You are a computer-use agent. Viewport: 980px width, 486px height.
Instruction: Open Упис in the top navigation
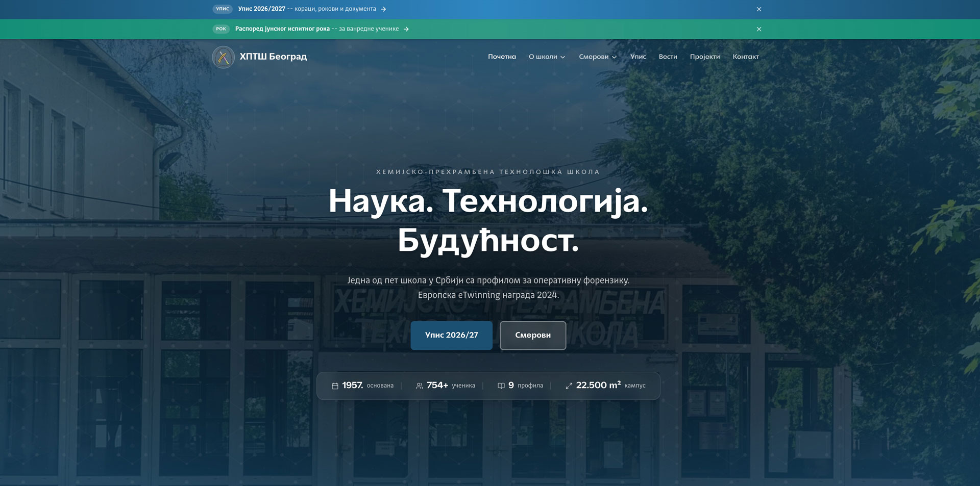tap(638, 57)
